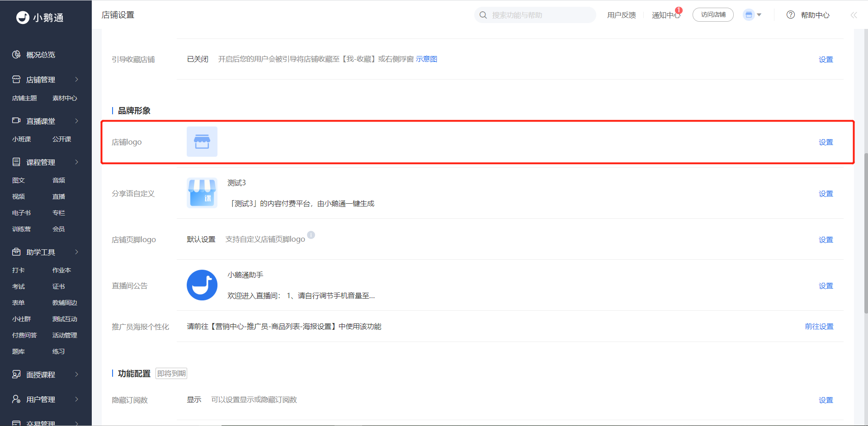Open 电子书 in sidebar
Image resolution: width=868 pixels, height=426 pixels.
click(x=21, y=213)
